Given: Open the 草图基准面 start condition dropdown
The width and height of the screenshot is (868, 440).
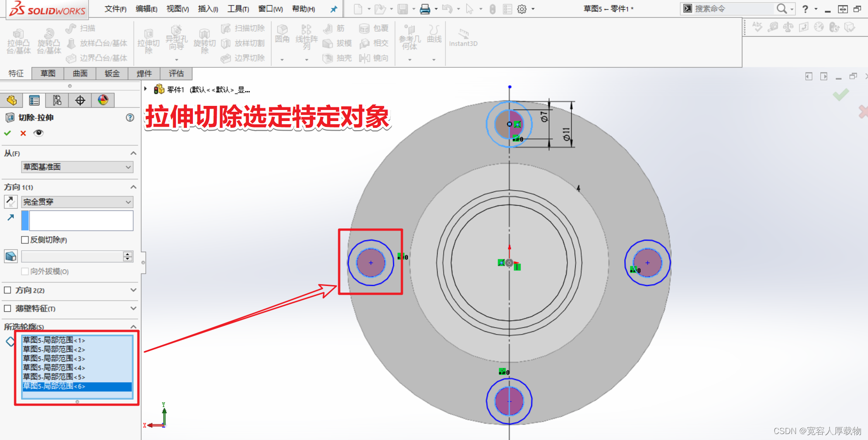Looking at the screenshot, I should (77, 167).
